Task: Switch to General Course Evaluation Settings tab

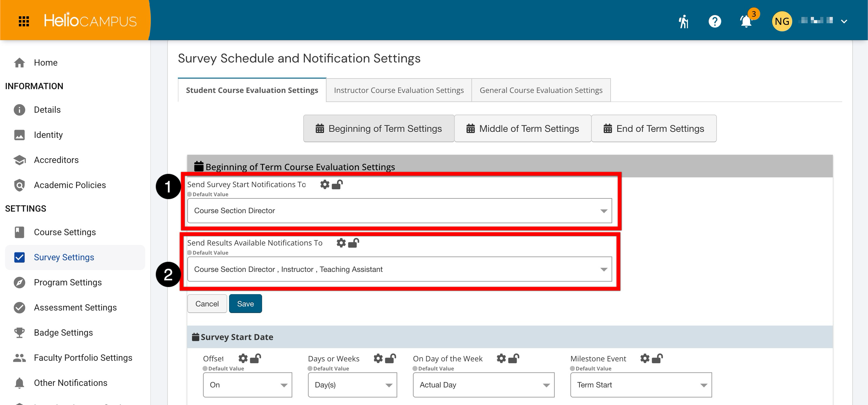Action: click(541, 90)
